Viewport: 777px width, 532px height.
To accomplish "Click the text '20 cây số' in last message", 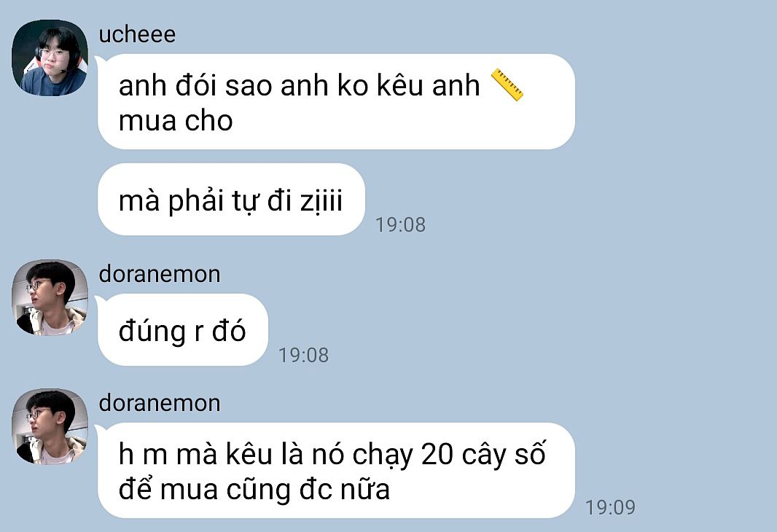I will [x=483, y=454].
